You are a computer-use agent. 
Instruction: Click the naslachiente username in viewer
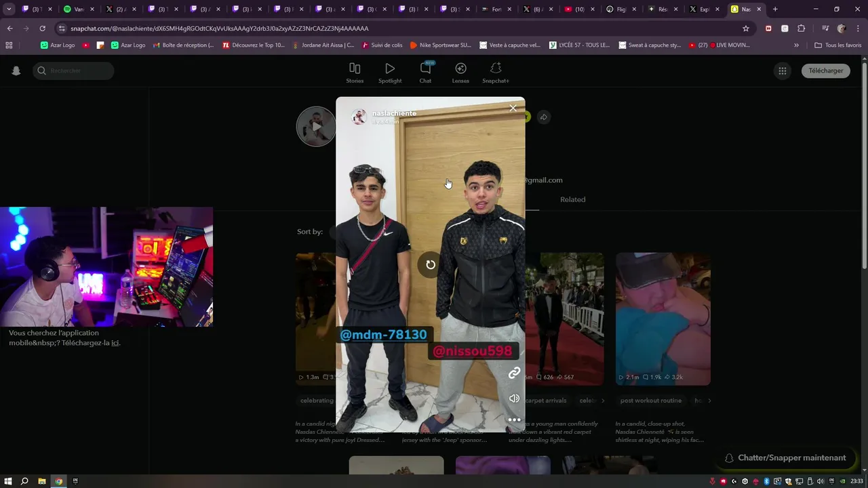click(x=394, y=113)
